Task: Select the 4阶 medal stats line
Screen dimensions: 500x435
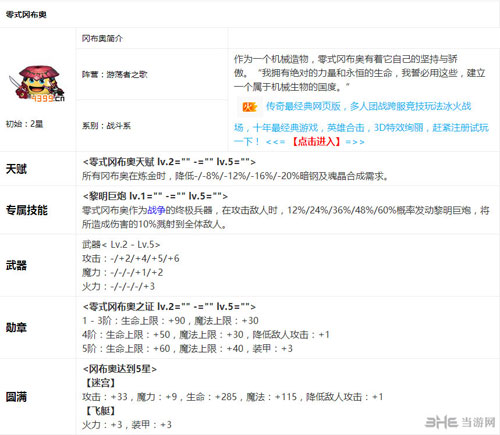Action: [206, 335]
